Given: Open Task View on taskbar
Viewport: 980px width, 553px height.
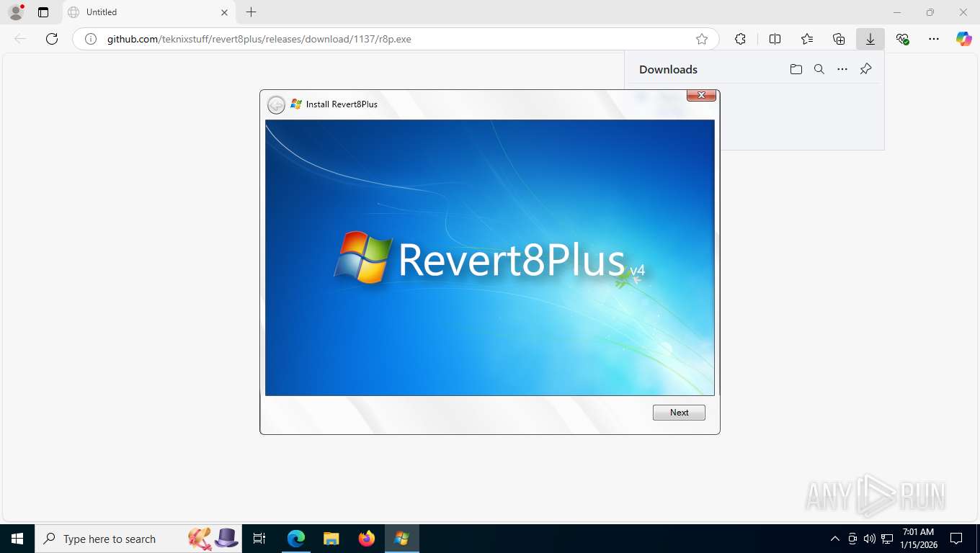Looking at the screenshot, I should pyautogui.click(x=259, y=539).
